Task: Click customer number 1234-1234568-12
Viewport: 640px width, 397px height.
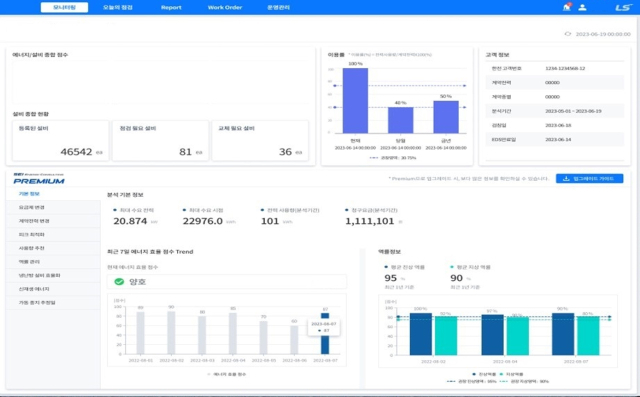Action: (565, 69)
